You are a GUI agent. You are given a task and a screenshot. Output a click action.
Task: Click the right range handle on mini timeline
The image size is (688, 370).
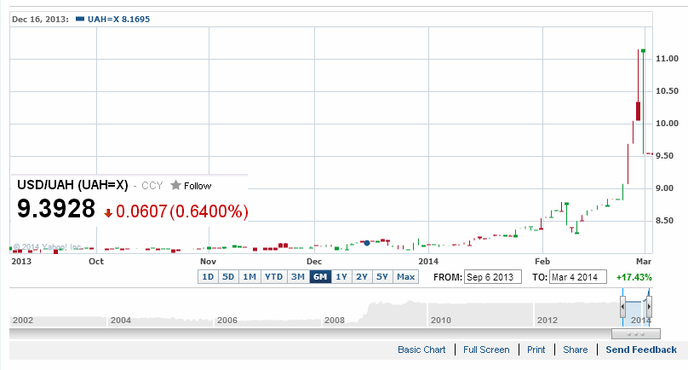[x=649, y=307]
